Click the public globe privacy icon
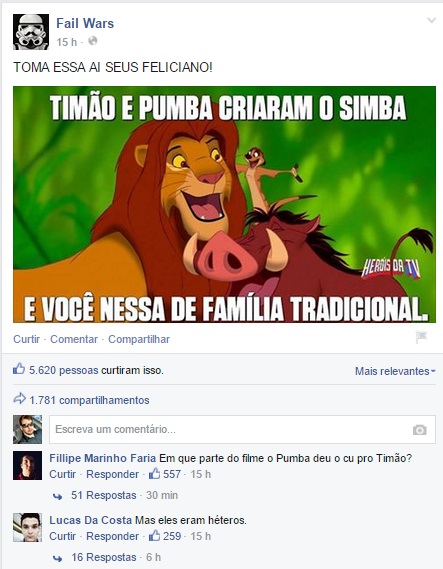The width and height of the screenshot is (443, 569). pyautogui.click(x=93, y=41)
